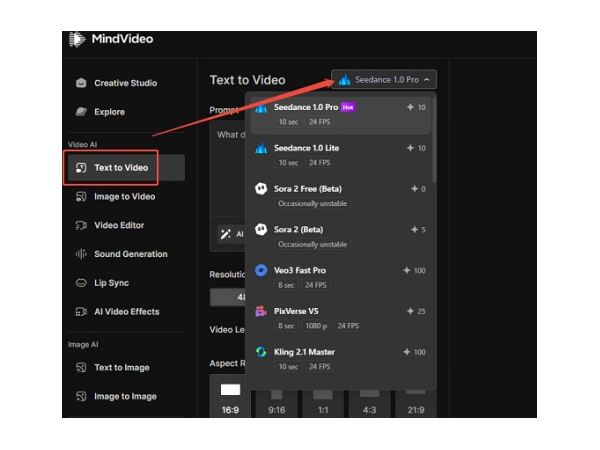
Task: Click the chevron on model selector
Action: 427,80
